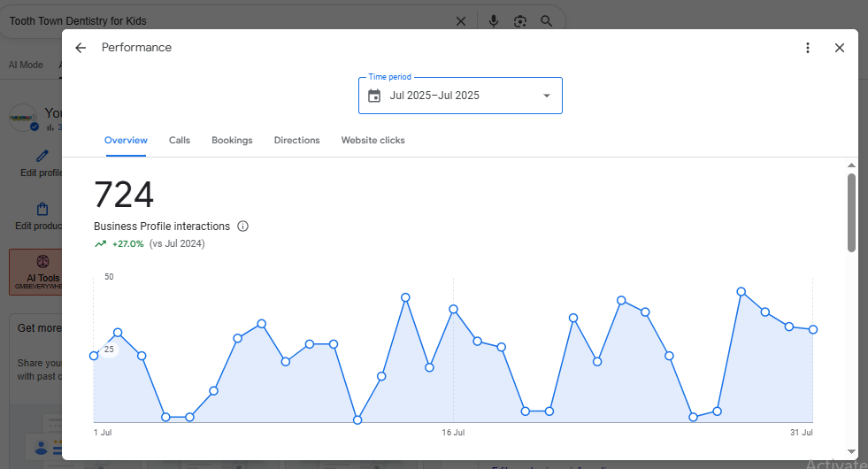Click the info icon next to Business Profile interactions
The image size is (868, 469).
(243, 227)
